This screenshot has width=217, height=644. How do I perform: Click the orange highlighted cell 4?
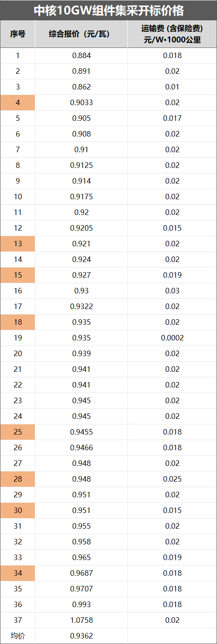click(17, 103)
